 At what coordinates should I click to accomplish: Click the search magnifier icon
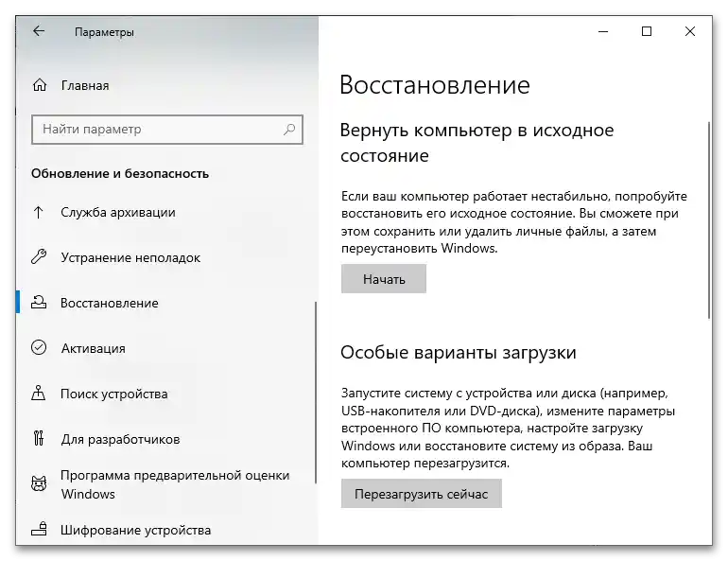pos(289,129)
